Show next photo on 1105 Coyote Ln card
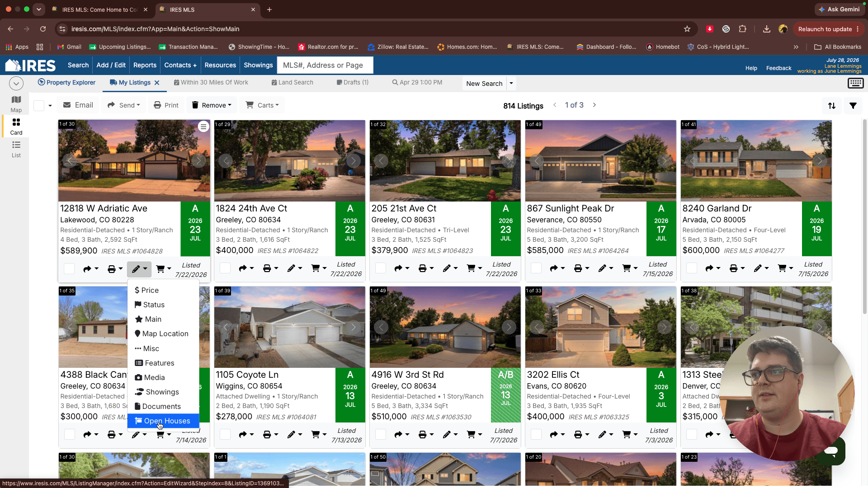 click(x=354, y=327)
